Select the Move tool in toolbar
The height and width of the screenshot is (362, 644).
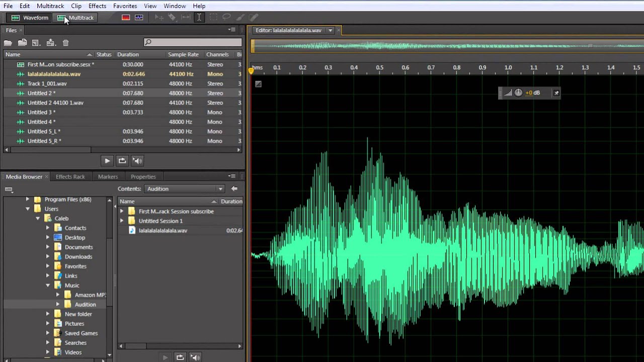(159, 18)
